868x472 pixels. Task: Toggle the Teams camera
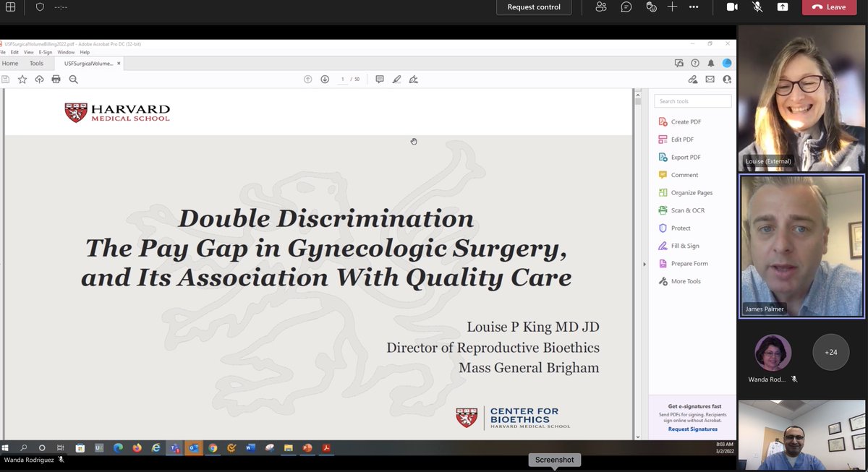(732, 7)
